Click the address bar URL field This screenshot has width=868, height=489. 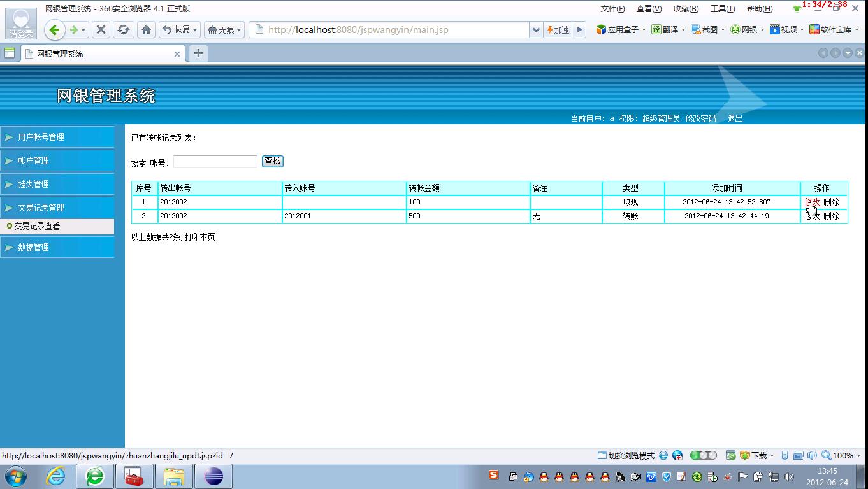[389, 30]
